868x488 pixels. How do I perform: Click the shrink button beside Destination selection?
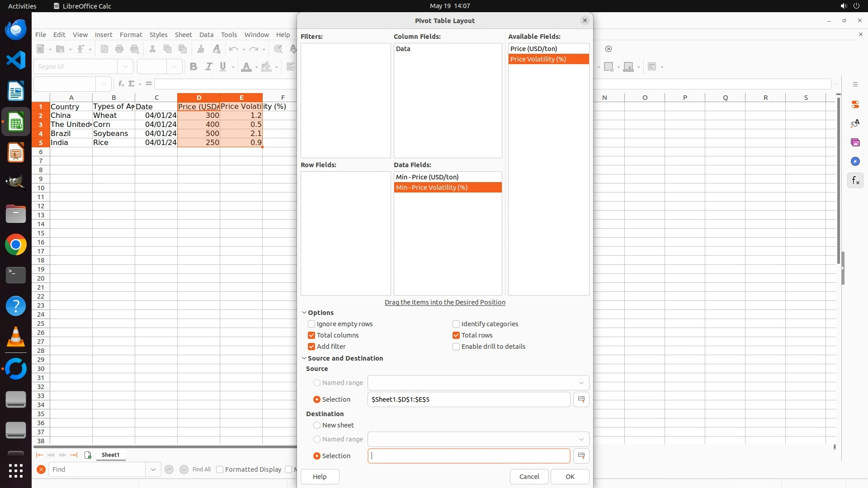tap(581, 456)
